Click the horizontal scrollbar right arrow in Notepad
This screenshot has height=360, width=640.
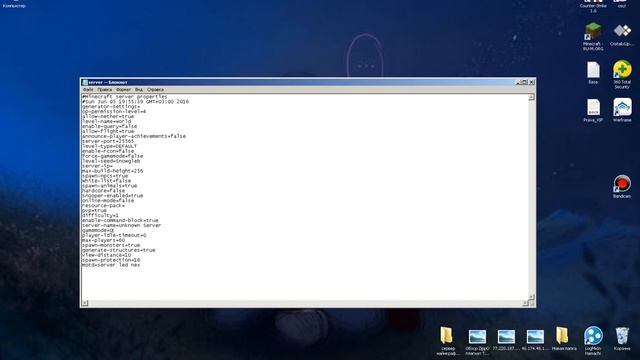(525, 303)
